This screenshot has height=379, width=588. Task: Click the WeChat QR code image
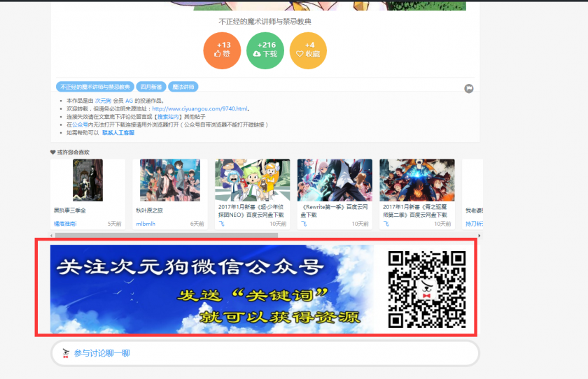(427, 289)
